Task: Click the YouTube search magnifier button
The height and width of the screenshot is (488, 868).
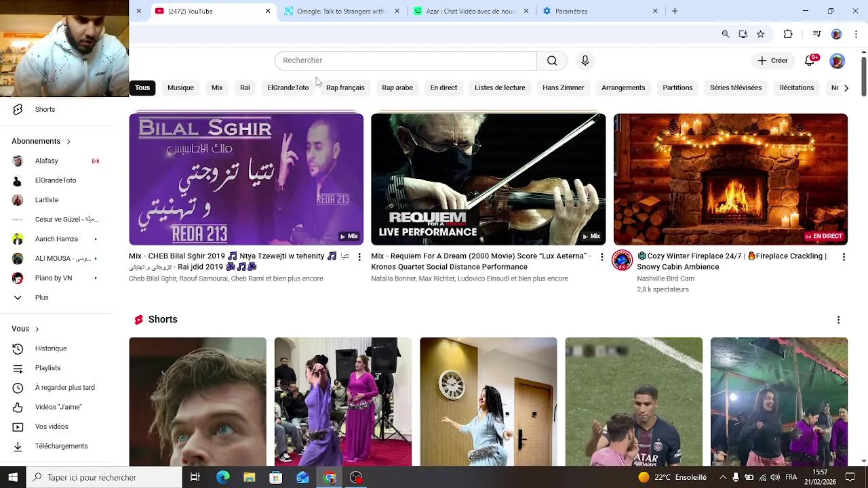Action: (x=552, y=60)
